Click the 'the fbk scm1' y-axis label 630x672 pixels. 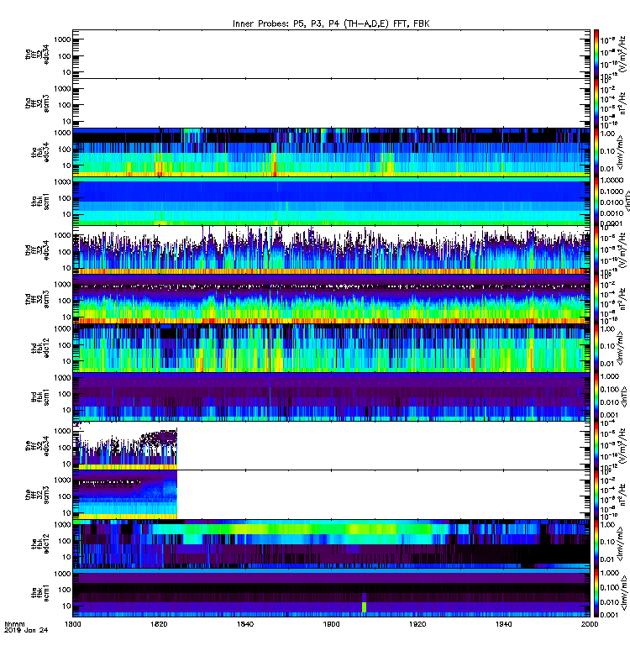pyautogui.click(x=39, y=593)
